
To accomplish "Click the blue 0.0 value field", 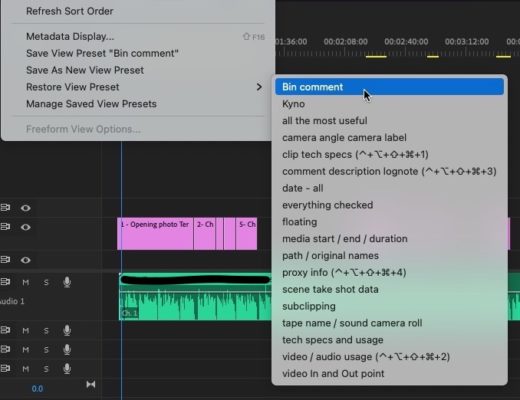I will [x=37, y=389].
